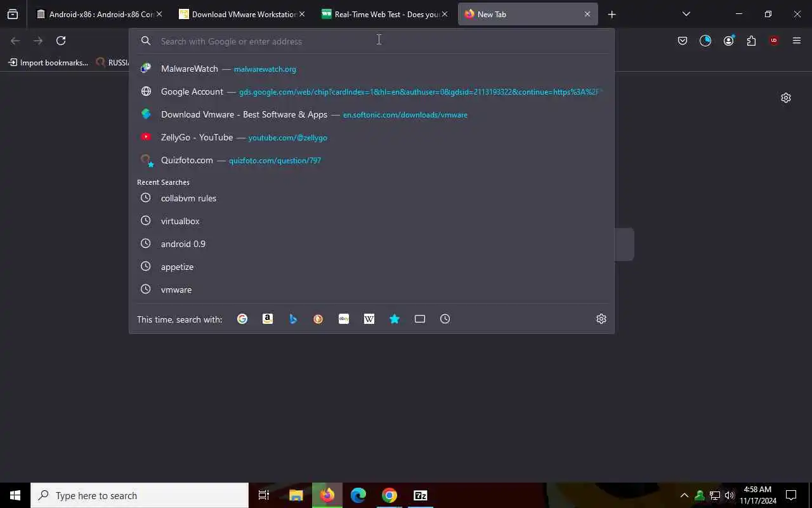Show hidden system tray icons
812x508 pixels.
click(x=684, y=495)
